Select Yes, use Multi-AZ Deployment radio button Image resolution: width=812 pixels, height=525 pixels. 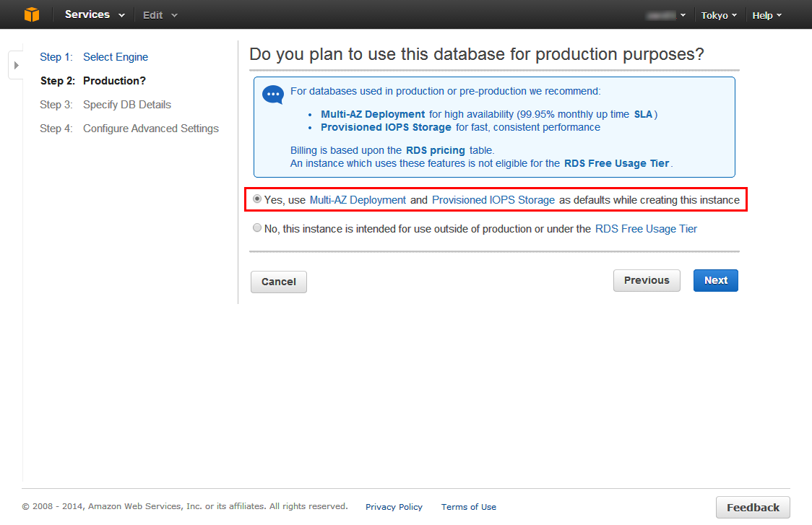[257, 199]
